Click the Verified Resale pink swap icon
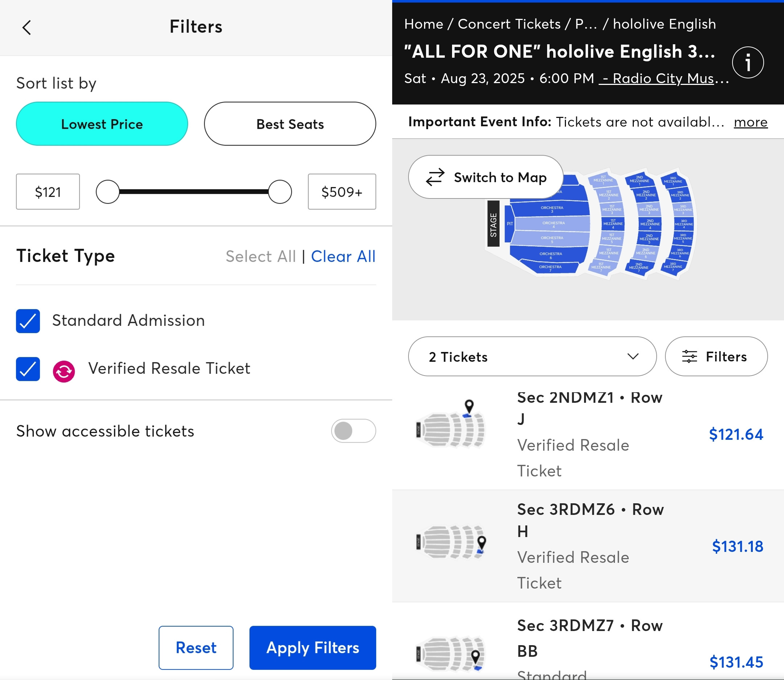This screenshot has width=784, height=680. (x=64, y=371)
